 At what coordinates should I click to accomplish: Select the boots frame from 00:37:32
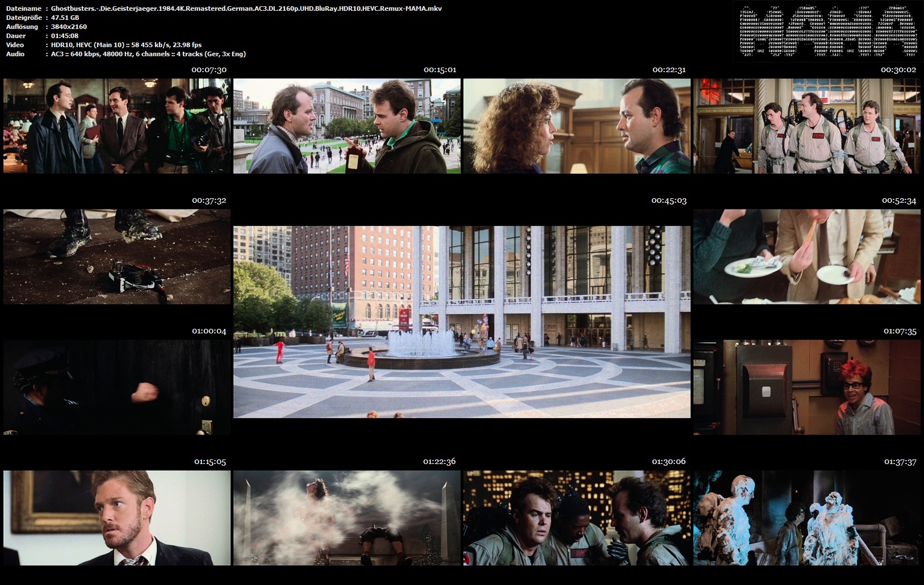point(117,257)
